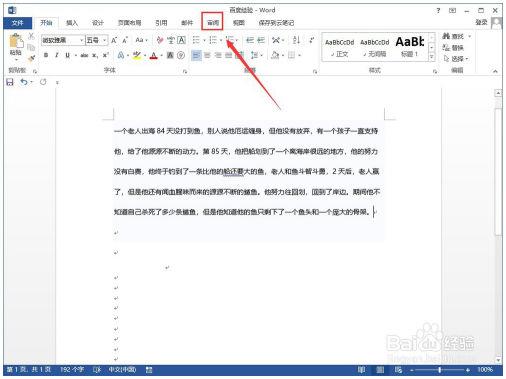The height and width of the screenshot is (379, 506).
Task: Switch to Read Mode view icon
Action: 361,370
